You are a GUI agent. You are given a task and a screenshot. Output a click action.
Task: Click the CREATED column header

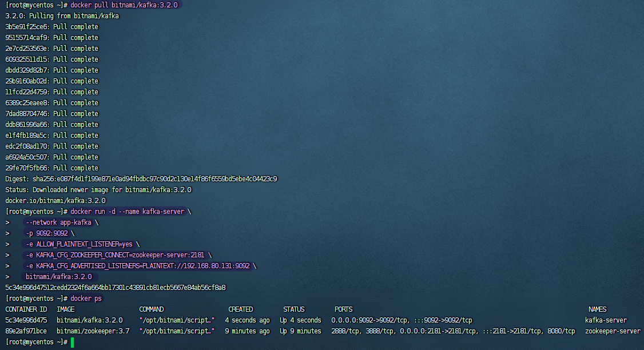pyautogui.click(x=241, y=309)
